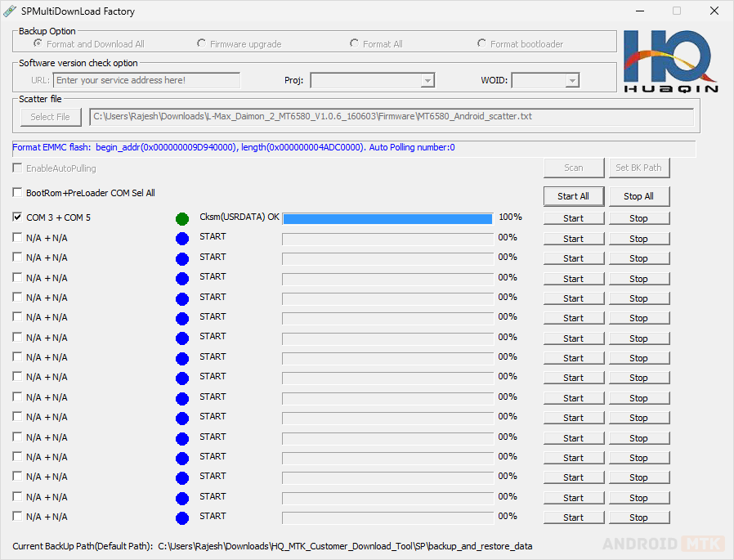Image resolution: width=734 pixels, height=560 pixels.
Task: Click the last blue status circle in list
Action: [182, 517]
